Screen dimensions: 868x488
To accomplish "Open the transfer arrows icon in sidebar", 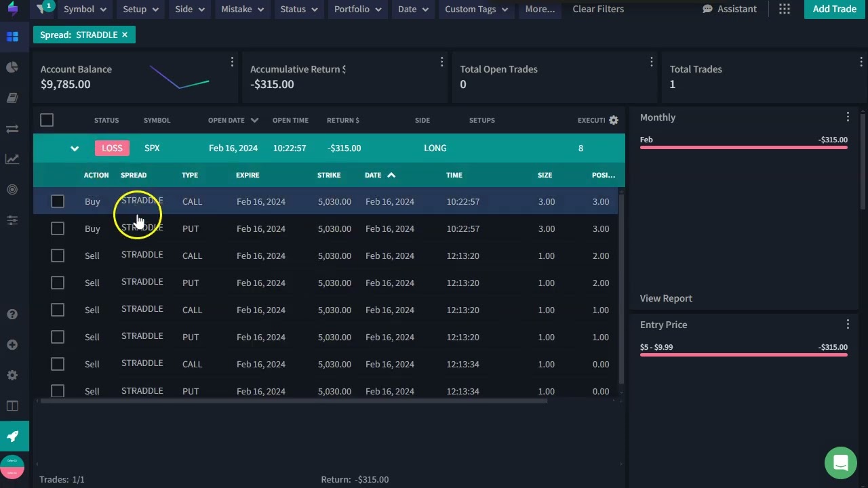I will click(x=12, y=129).
